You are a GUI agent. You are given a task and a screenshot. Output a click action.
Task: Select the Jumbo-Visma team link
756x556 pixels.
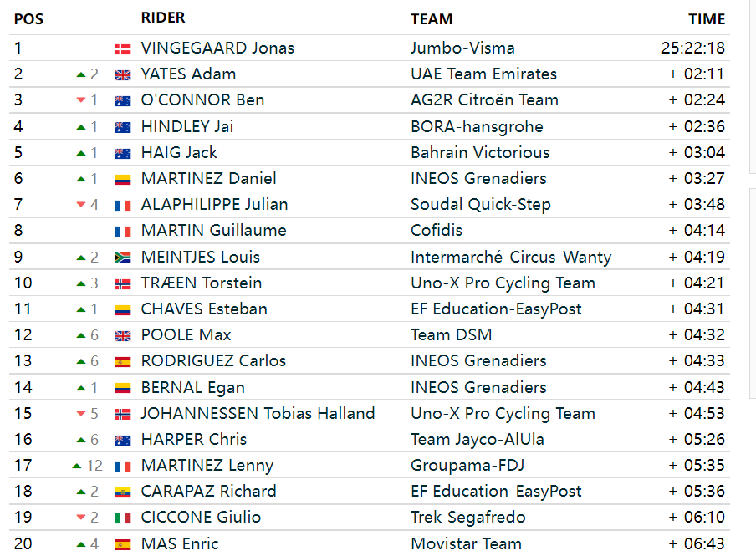click(462, 48)
